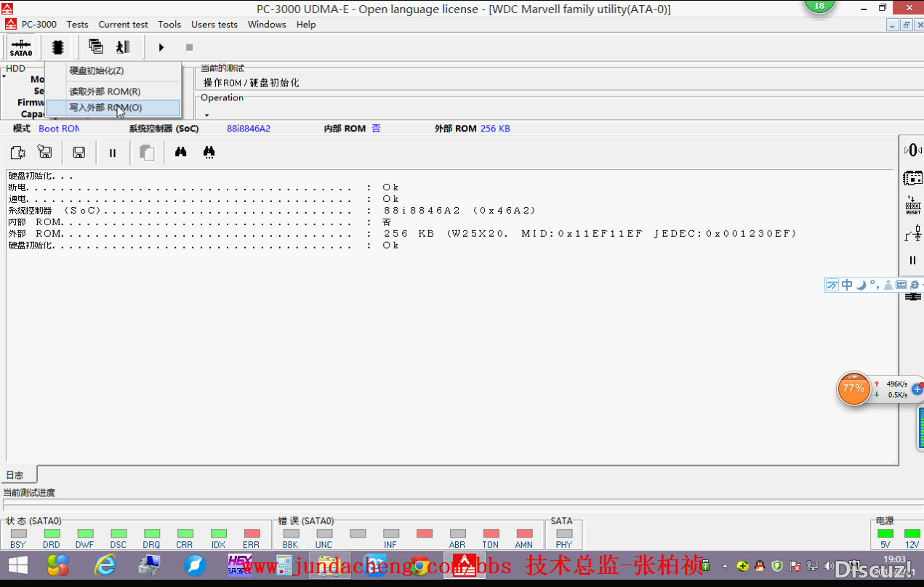Click the greyed copy pages icon
924x587 pixels.
(147, 153)
